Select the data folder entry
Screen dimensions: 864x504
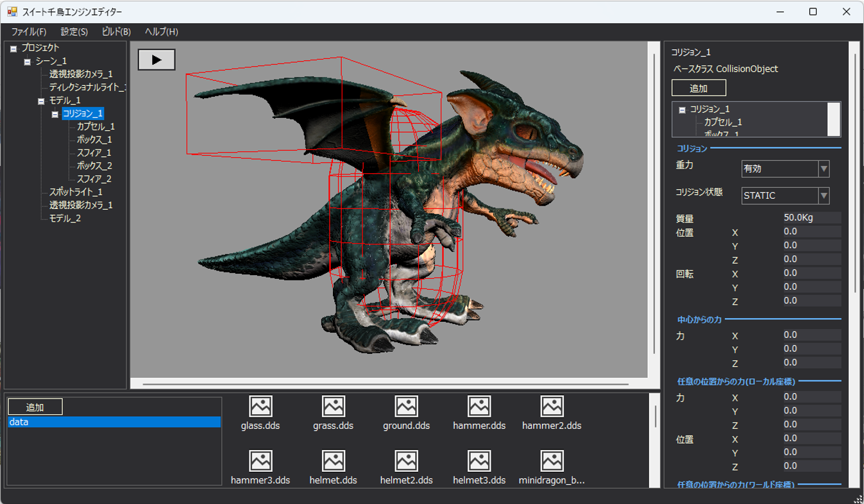point(114,422)
